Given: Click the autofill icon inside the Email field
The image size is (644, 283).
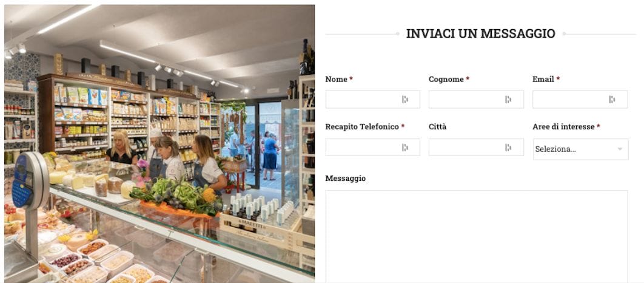Looking at the screenshot, I should point(612,99).
